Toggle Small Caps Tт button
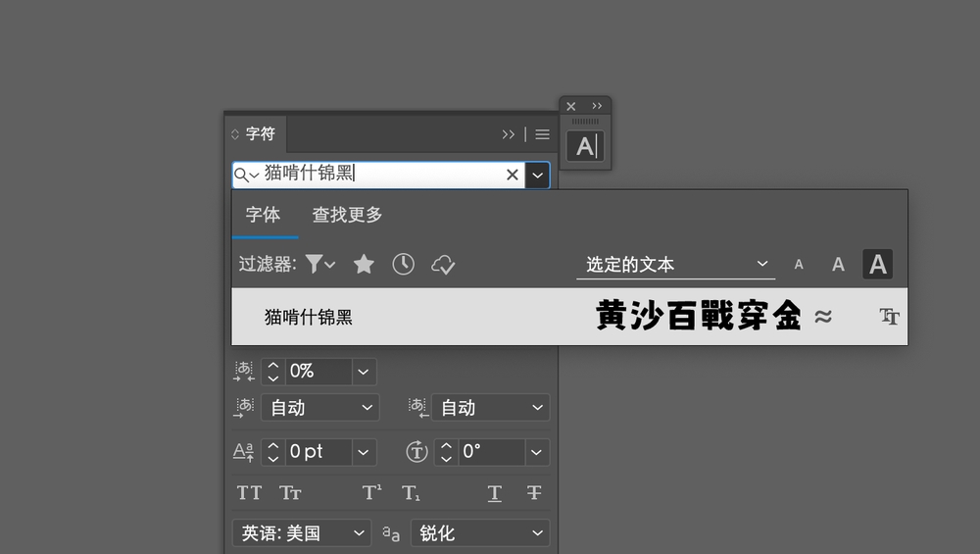The height and width of the screenshot is (554, 980). click(290, 493)
